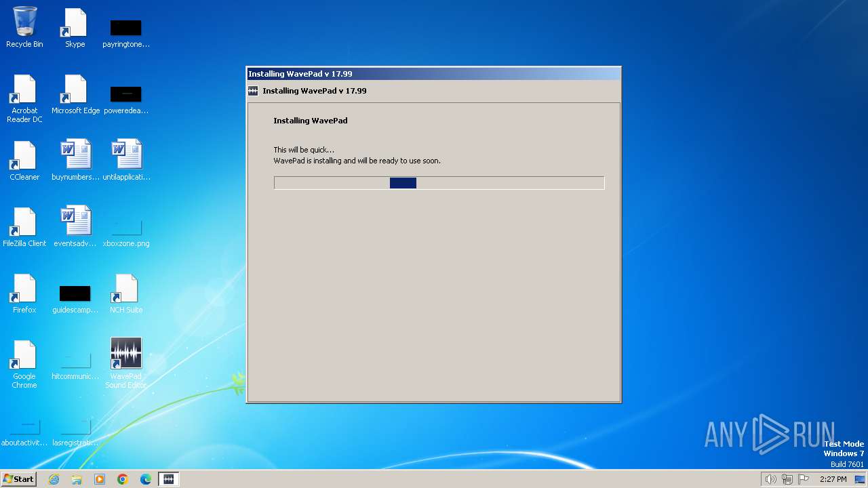Open Windows Explorer from the taskbar
868x488 pixels.
coord(77,479)
